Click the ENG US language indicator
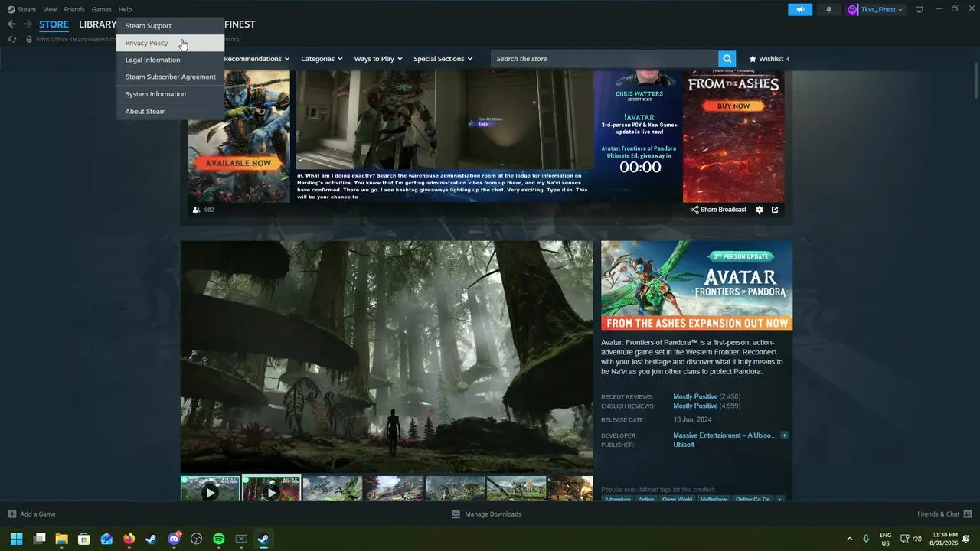Image resolution: width=980 pixels, height=551 pixels. point(885,539)
